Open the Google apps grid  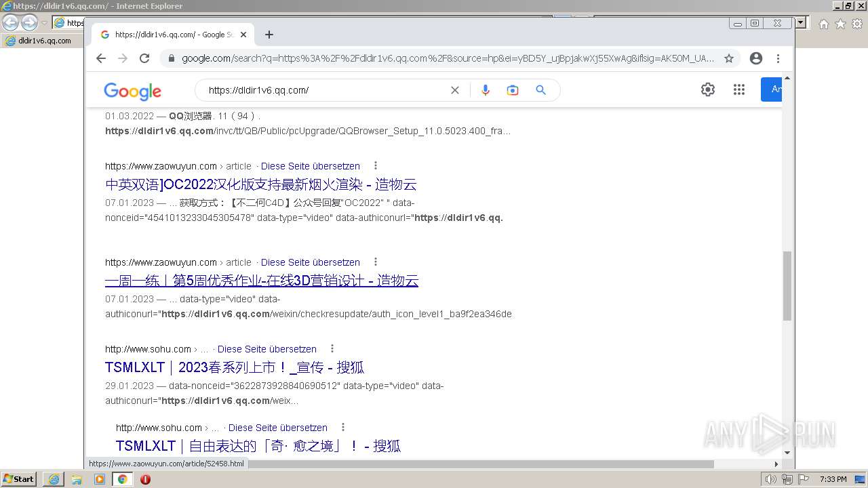click(739, 89)
